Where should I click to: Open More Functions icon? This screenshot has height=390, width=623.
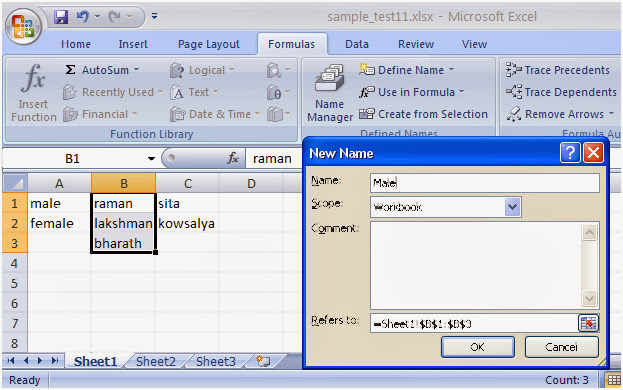(x=278, y=114)
